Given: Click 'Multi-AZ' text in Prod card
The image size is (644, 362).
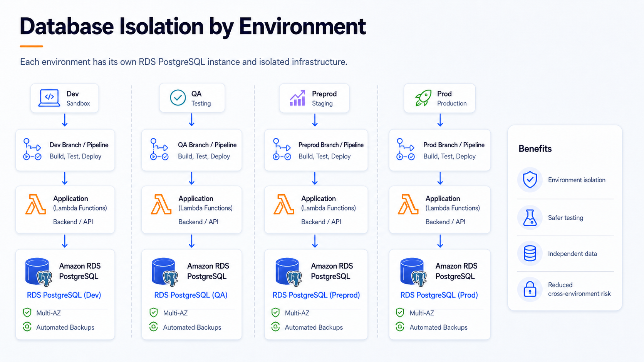Looking at the screenshot, I should [422, 313].
